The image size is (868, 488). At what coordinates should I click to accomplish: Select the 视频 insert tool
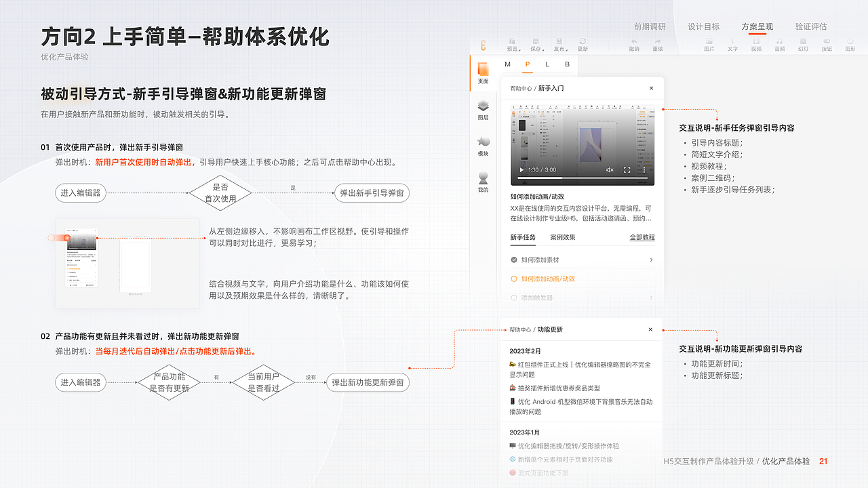[x=756, y=43]
